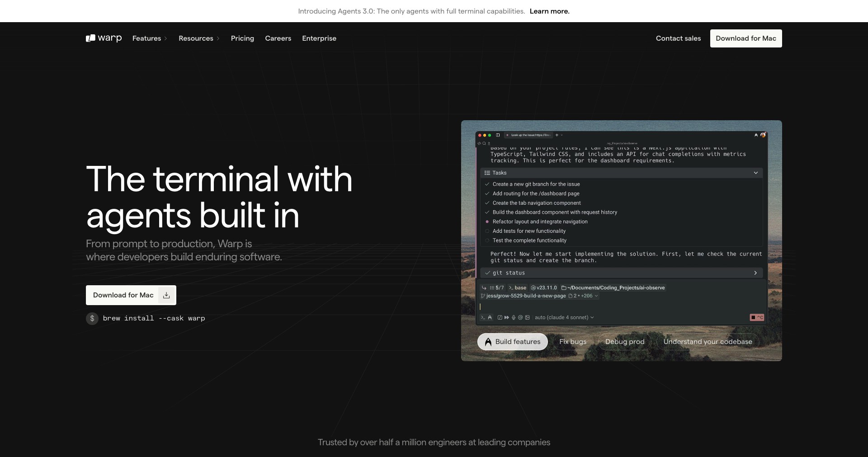Image resolution: width=868 pixels, height=457 pixels.
Task: Open the Resources dropdown menu
Action: point(199,38)
